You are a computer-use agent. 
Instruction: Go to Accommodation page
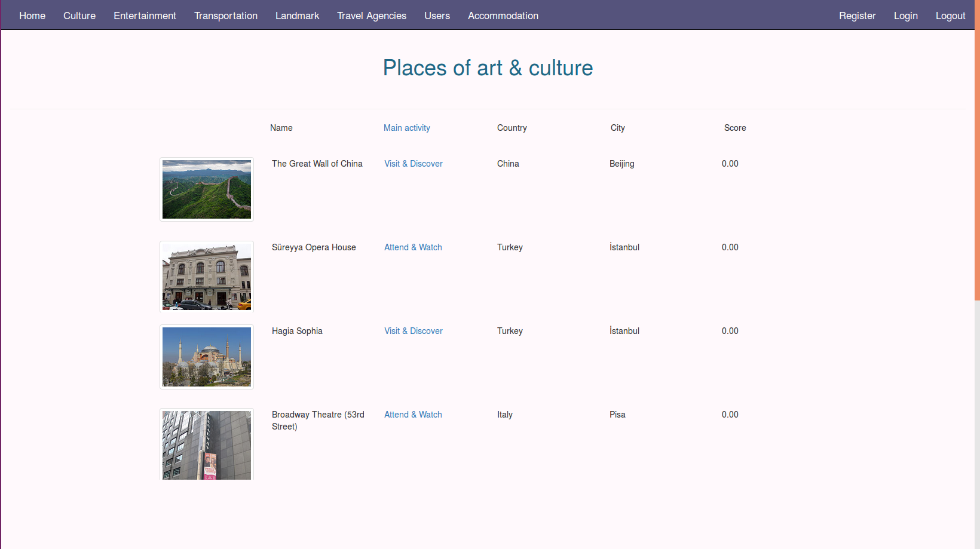coord(503,16)
